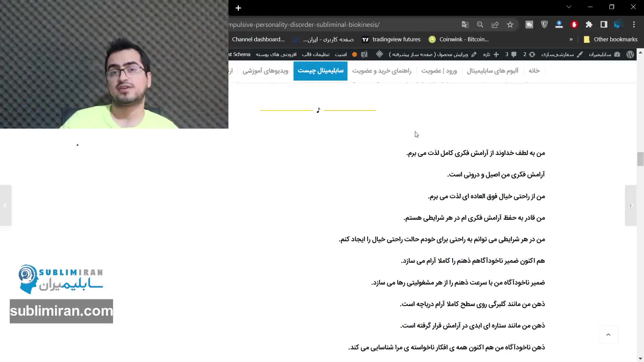Image resolution: width=644 pixels, height=362 pixels.
Task: Click the line 'ذهن من مانند ستاره ای ابدی در آرامش قرار گرفته است.'
Action: click(x=473, y=326)
